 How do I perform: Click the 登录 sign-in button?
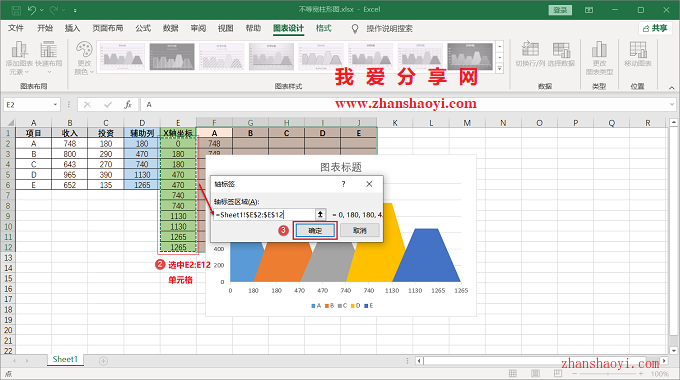(x=560, y=10)
